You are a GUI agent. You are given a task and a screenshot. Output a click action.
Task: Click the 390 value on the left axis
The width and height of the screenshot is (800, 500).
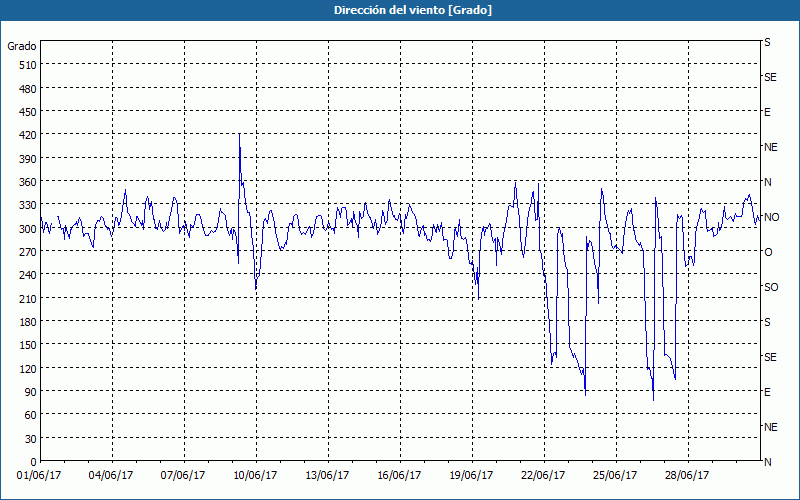pyautogui.click(x=28, y=159)
